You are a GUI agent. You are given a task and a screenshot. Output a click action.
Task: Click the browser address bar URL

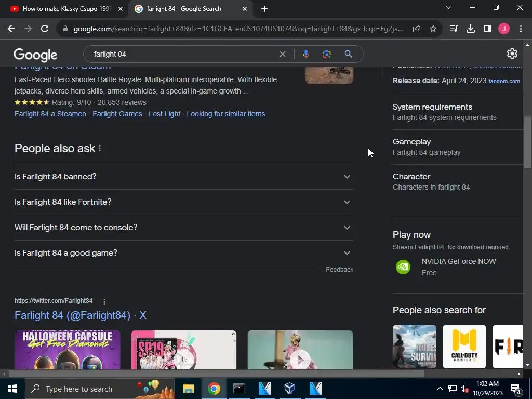point(238,29)
